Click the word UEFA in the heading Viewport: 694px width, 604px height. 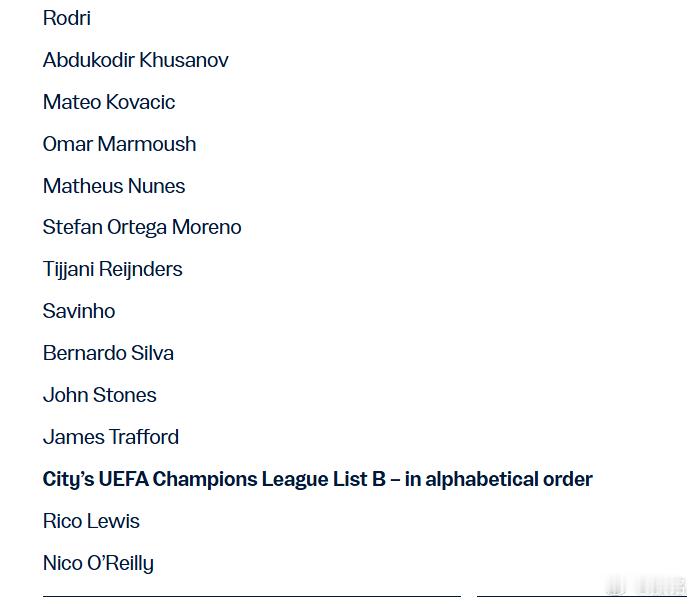[x=123, y=479]
